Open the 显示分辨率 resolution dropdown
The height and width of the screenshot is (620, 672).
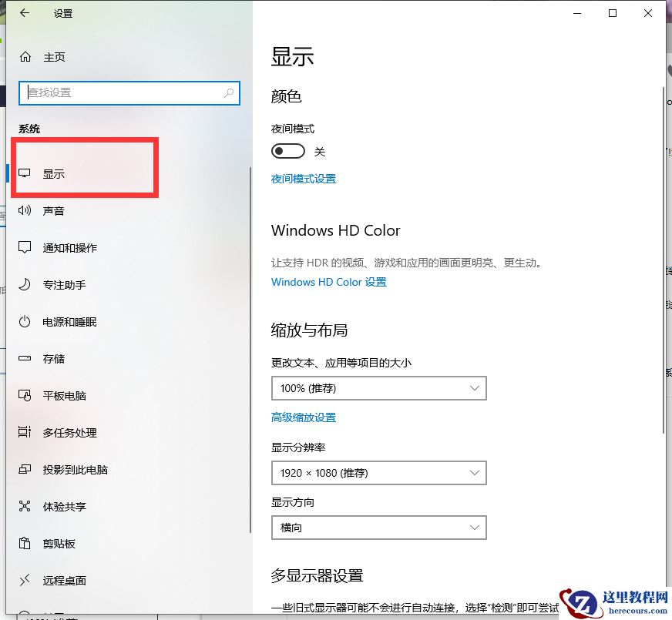pos(378,473)
